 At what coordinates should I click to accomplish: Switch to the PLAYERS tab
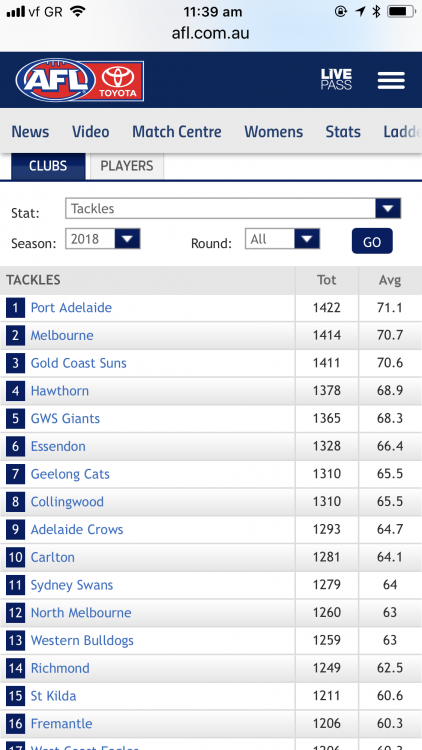click(127, 166)
